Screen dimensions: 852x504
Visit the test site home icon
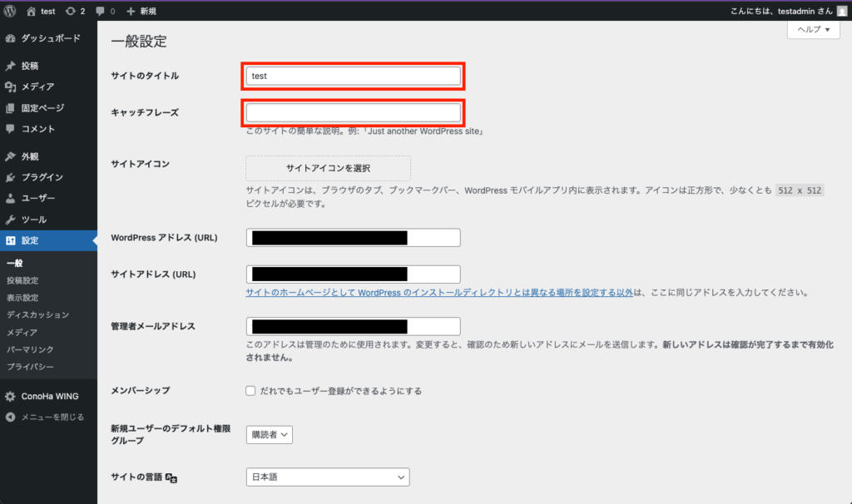tap(31, 11)
